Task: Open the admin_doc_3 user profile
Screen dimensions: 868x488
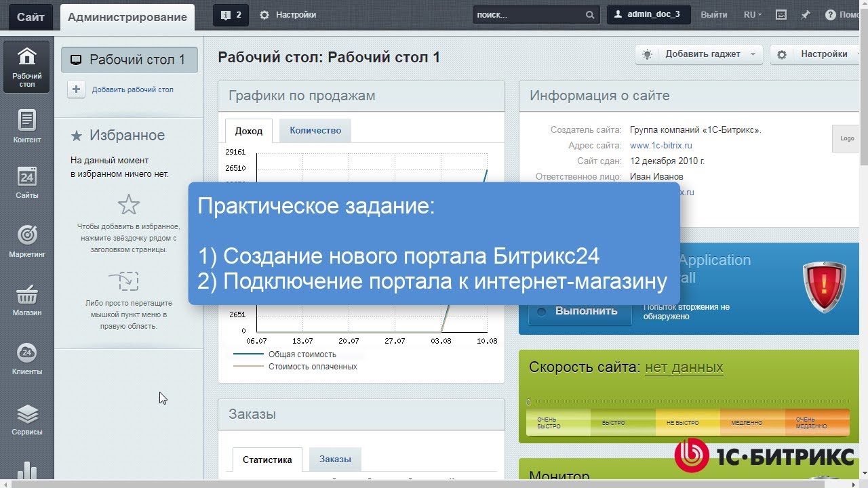Action: pos(648,14)
